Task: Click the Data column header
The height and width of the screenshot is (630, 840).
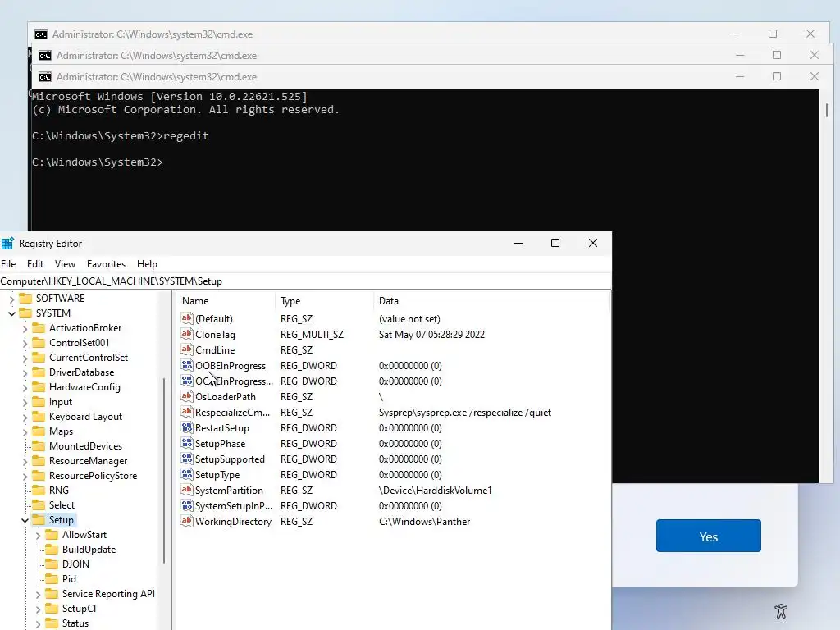Action: pos(491,301)
